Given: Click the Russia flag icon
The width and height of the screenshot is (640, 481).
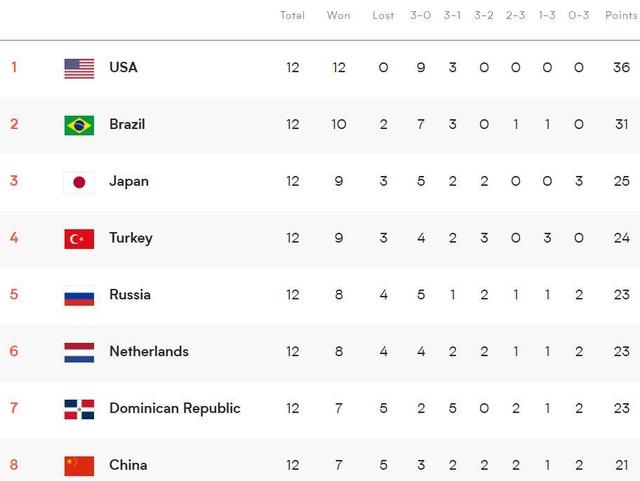Looking at the screenshot, I should (79, 295).
